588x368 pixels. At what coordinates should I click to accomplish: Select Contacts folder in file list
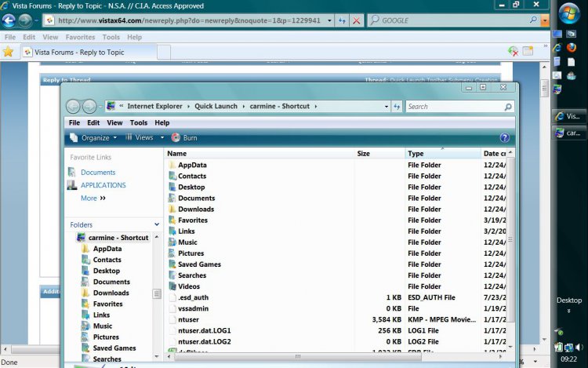coord(192,176)
